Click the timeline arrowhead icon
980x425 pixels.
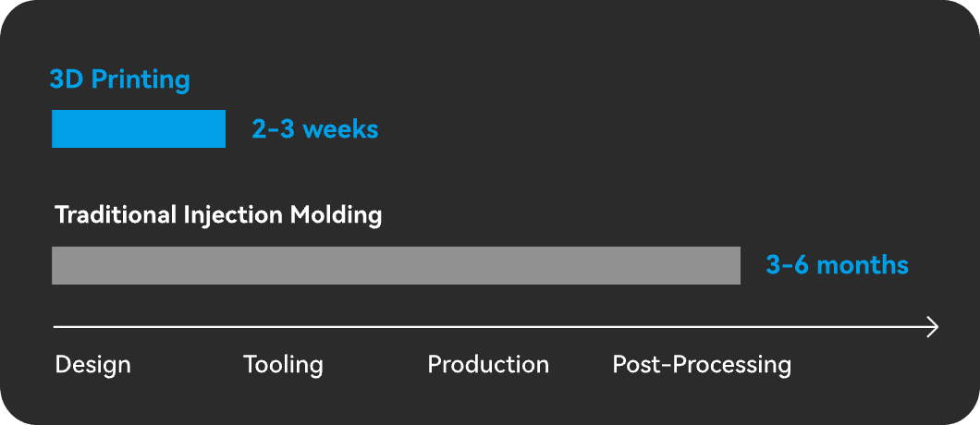(933, 327)
